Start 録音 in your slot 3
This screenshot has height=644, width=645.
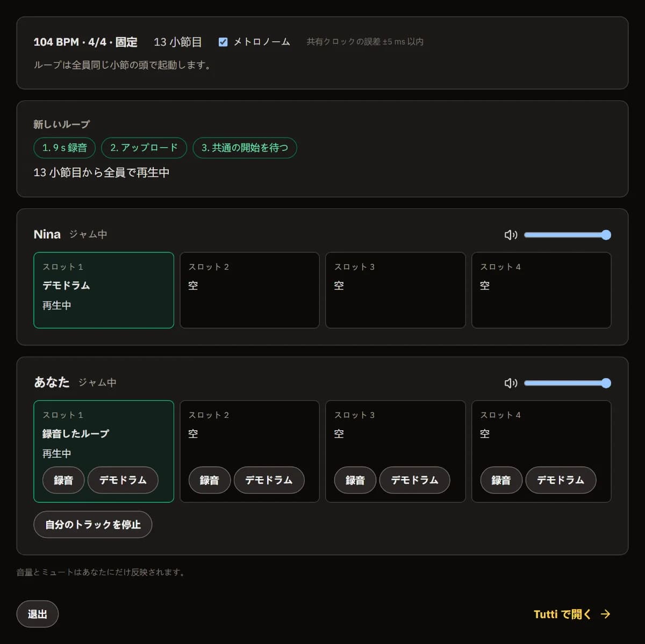(x=355, y=480)
